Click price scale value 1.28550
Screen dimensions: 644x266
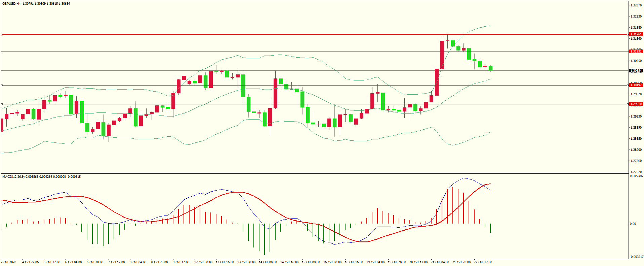(x=636, y=139)
